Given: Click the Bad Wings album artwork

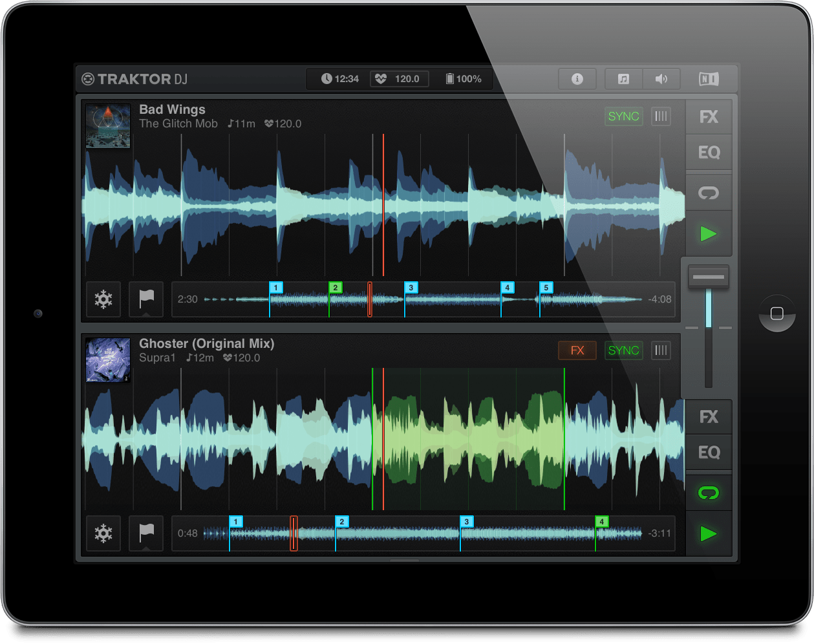Looking at the screenshot, I should (108, 126).
